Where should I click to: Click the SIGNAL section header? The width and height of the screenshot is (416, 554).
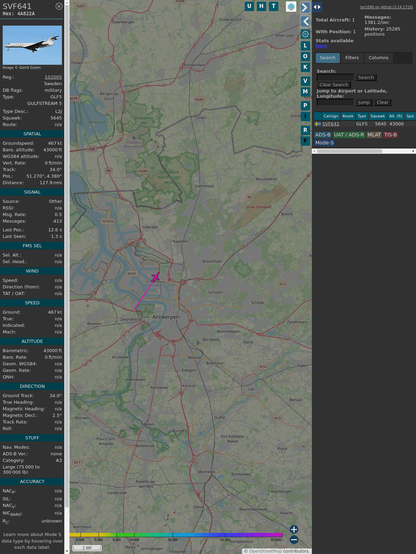click(32, 192)
